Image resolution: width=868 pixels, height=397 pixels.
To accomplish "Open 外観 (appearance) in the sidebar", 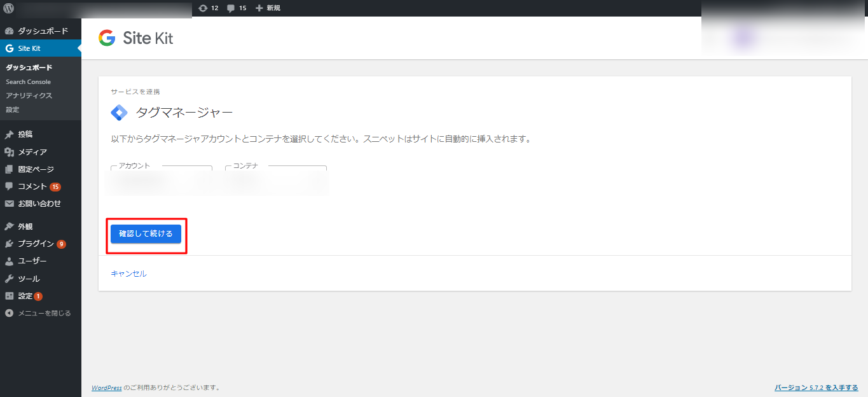I will [x=41, y=226].
